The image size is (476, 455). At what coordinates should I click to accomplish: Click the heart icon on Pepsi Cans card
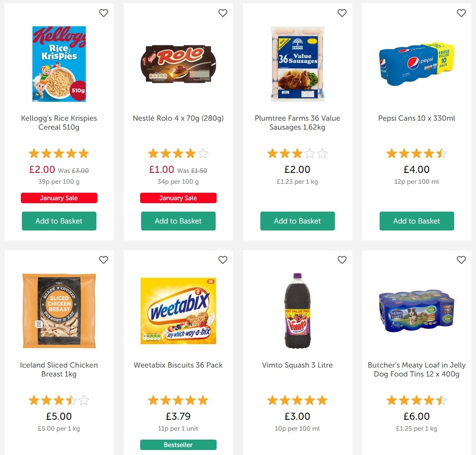(461, 13)
